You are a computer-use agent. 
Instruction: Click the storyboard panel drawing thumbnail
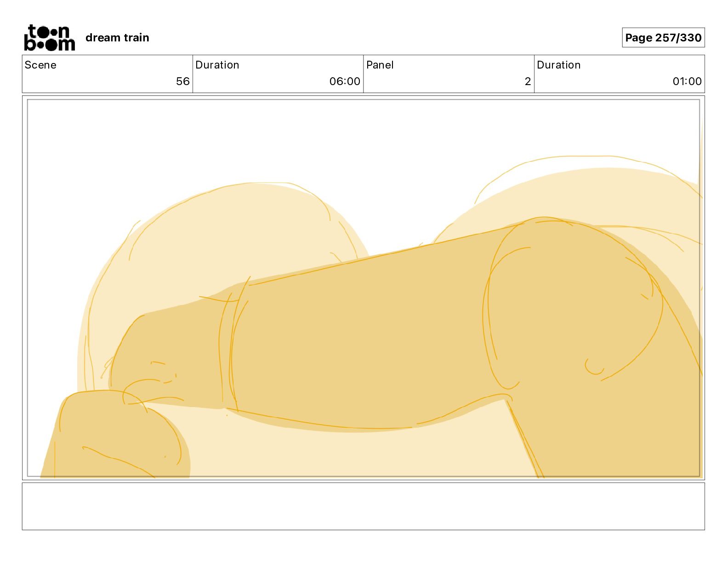(x=364, y=288)
